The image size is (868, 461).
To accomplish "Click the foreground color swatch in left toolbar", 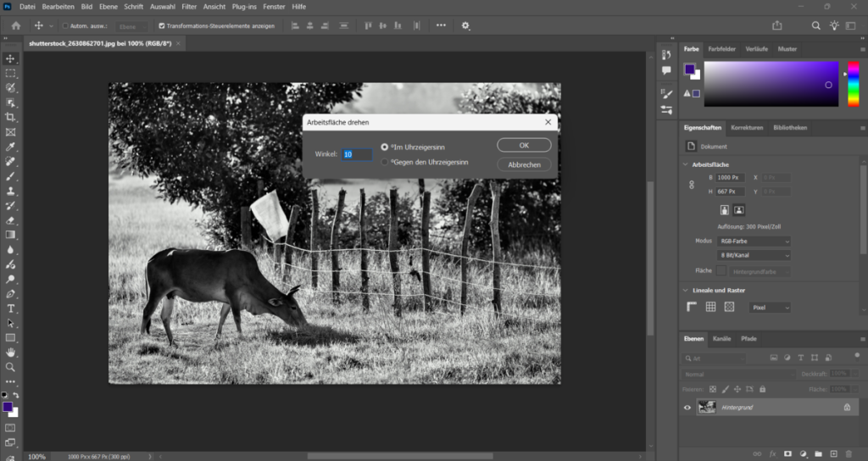I will pos(8,407).
